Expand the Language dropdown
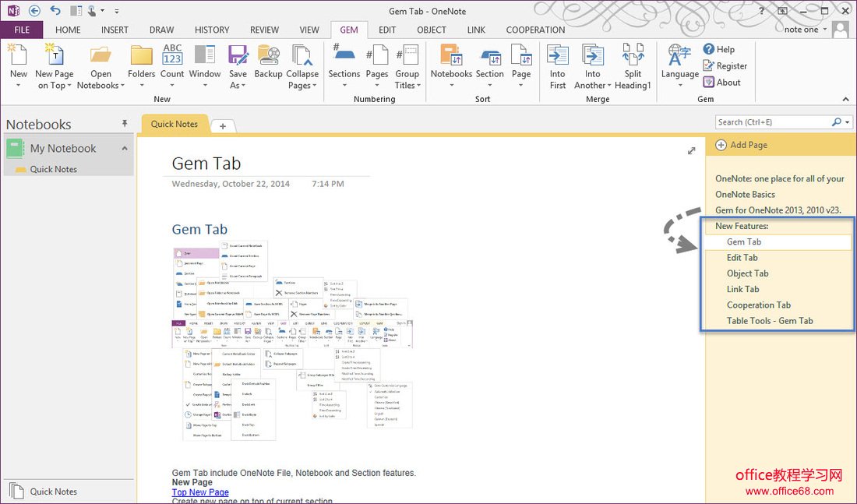 680,85
